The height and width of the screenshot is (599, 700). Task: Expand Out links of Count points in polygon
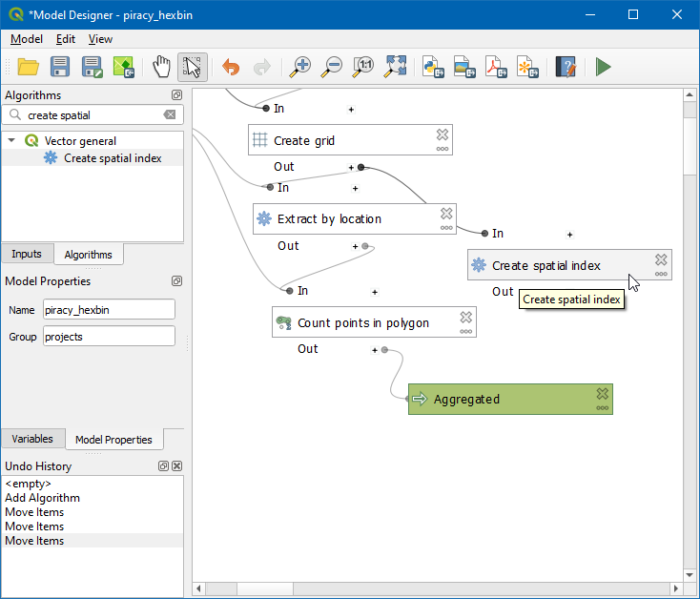pos(375,350)
